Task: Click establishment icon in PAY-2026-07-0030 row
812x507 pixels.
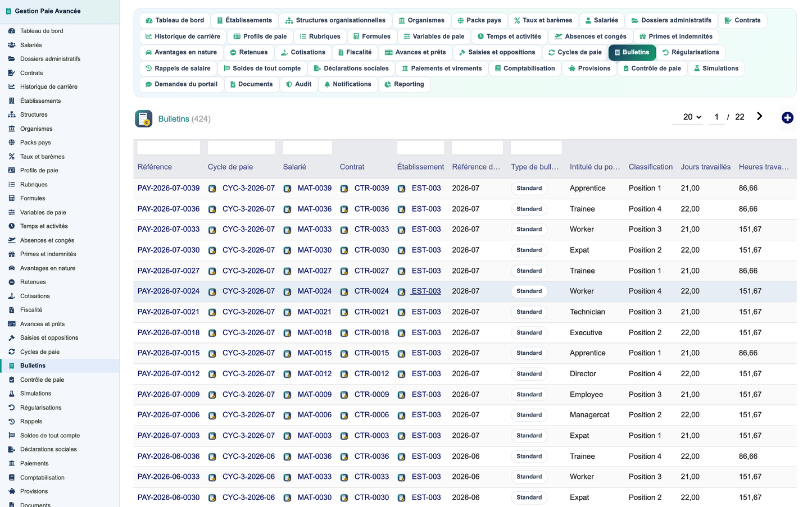Action: click(401, 250)
